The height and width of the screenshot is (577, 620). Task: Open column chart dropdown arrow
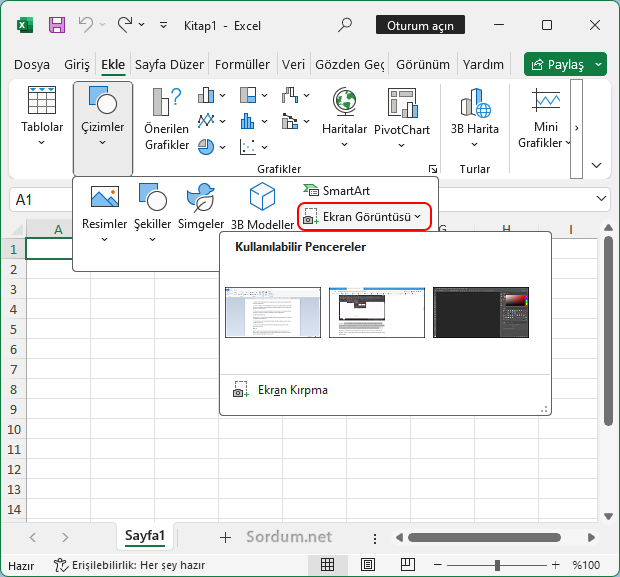pyautogui.click(x=223, y=95)
